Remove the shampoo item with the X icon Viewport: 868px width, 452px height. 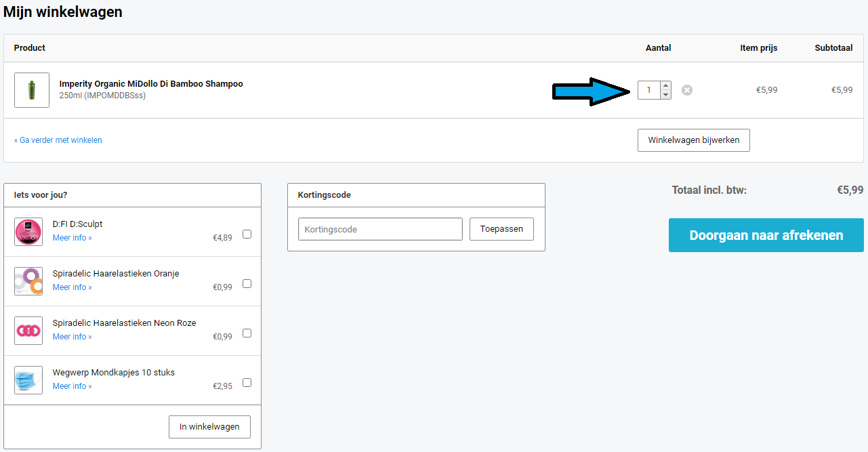tap(687, 90)
